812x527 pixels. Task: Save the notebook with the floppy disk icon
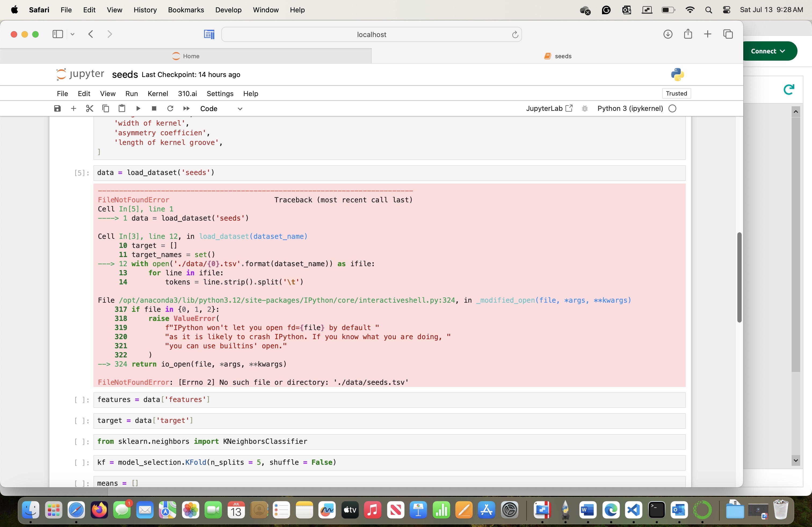coord(57,108)
